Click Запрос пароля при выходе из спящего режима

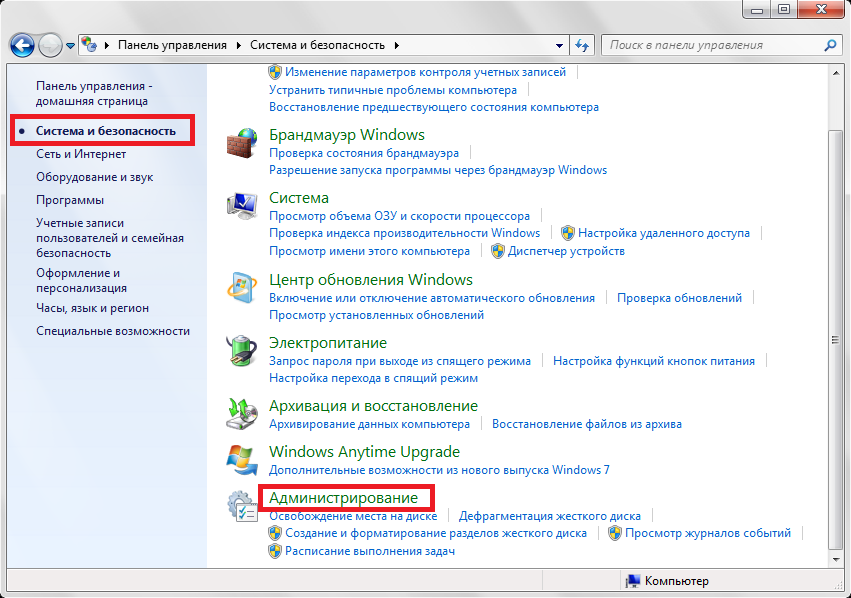pyautogui.click(x=400, y=361)
